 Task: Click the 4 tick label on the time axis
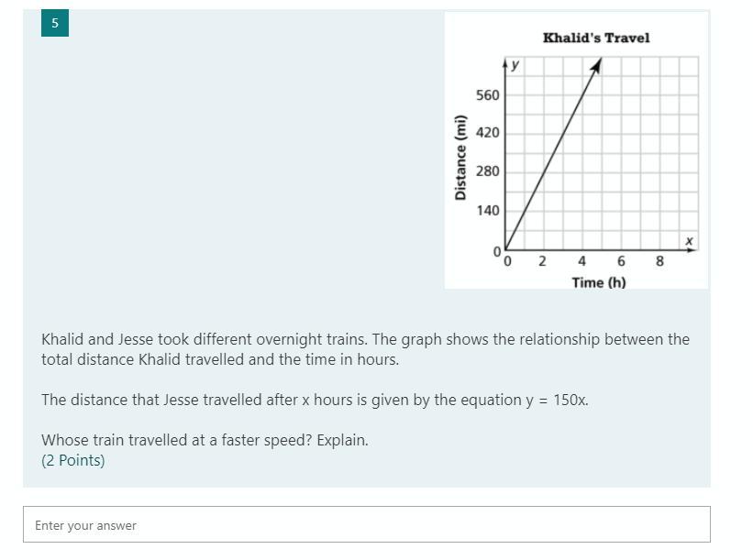[x=581, y=261]
